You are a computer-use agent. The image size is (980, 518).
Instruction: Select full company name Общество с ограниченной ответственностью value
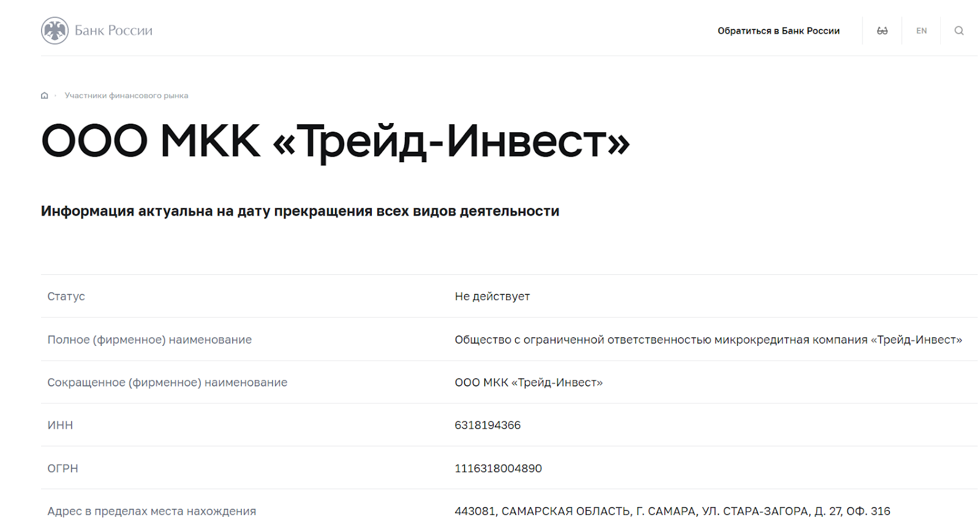coord(708,340)
